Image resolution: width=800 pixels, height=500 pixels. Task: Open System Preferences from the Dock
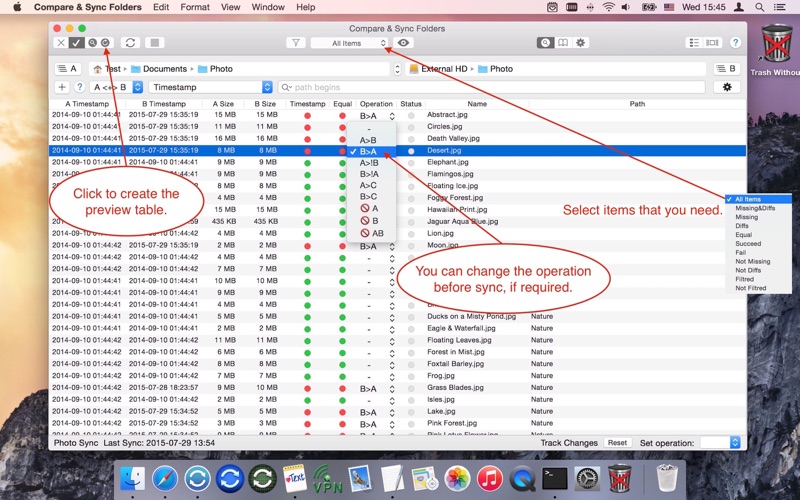point(587,479)
